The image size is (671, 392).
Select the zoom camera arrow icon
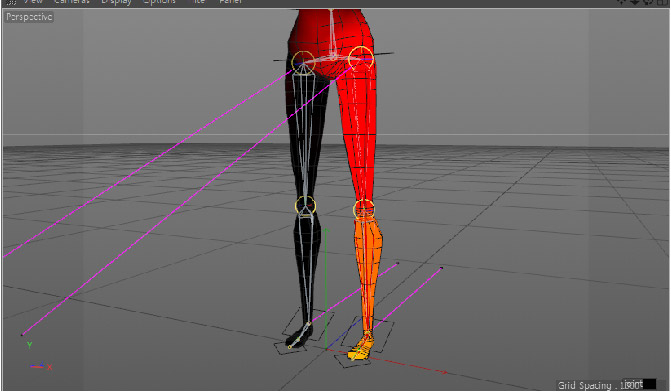(635, 2)
